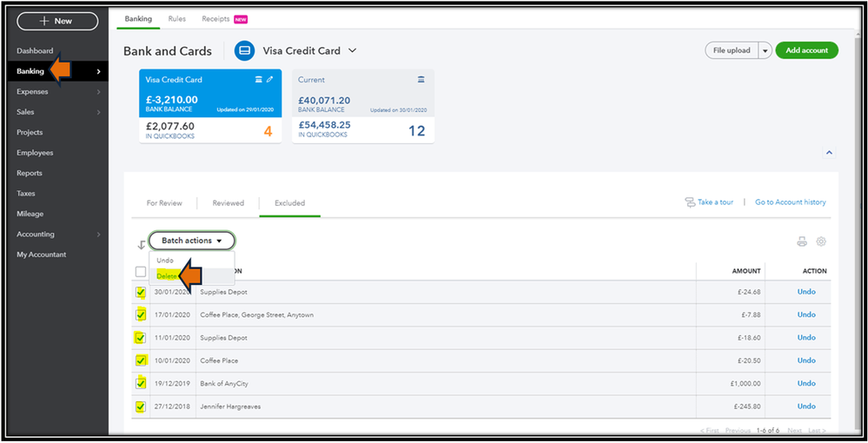This screenshot has height=443, width=868.
Task: Undo the Jennifer Hargreaves exclusion
Action: 806,407
